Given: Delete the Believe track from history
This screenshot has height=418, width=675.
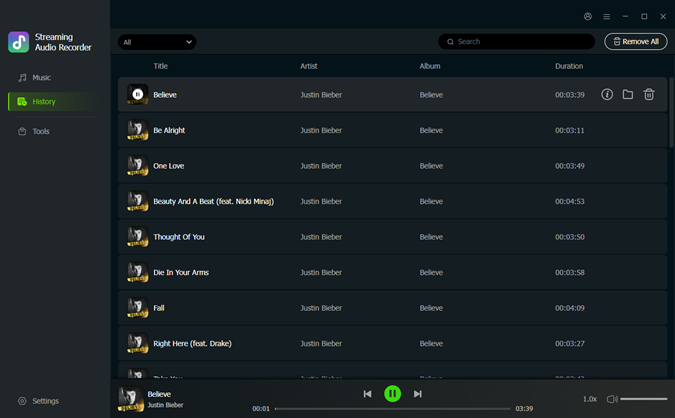Looking at the screenshot, I should [649, 94].
